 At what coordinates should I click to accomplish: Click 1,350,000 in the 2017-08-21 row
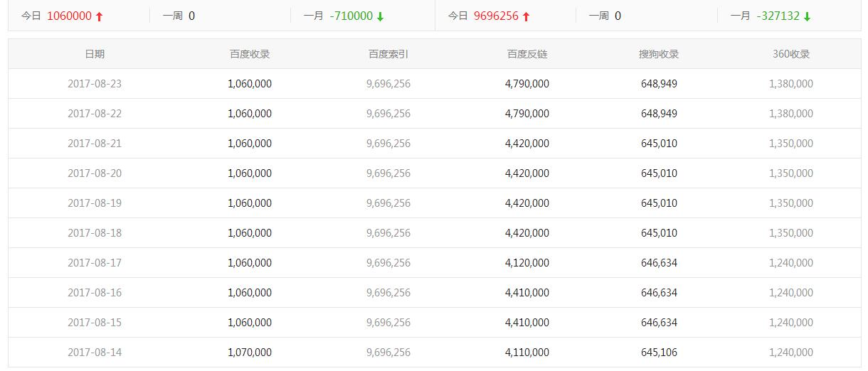pyautogui.click(x=791, y=144)
